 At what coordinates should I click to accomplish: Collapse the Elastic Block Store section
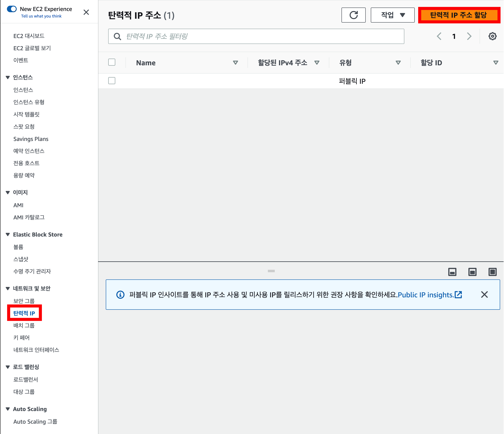coord(8,234)
